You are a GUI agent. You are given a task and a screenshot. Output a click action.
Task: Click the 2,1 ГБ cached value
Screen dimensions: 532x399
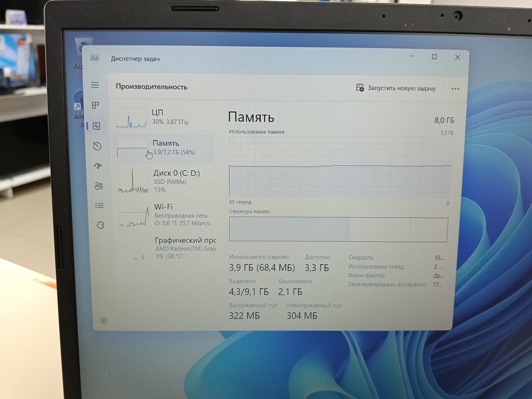[290, 292]
